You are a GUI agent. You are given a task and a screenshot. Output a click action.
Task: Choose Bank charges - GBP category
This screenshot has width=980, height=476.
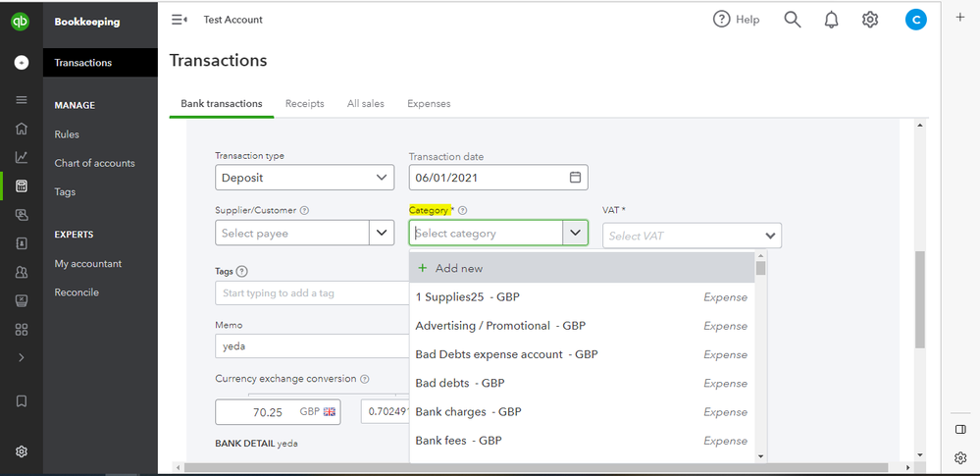582,411
